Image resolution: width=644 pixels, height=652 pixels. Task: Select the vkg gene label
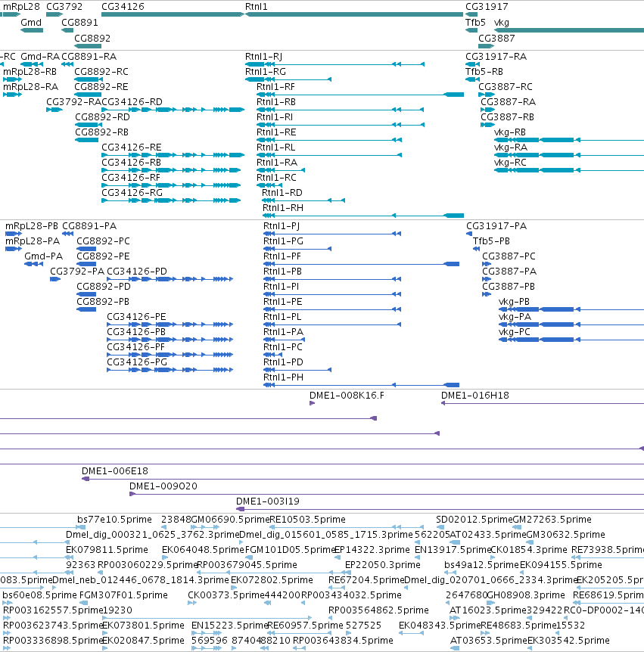(x=501, y=23)
